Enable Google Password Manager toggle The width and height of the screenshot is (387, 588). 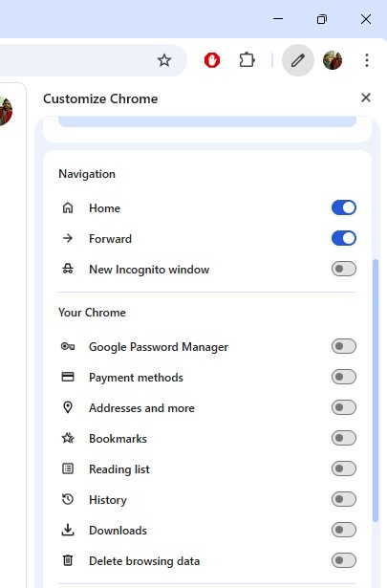coord(344,346)
